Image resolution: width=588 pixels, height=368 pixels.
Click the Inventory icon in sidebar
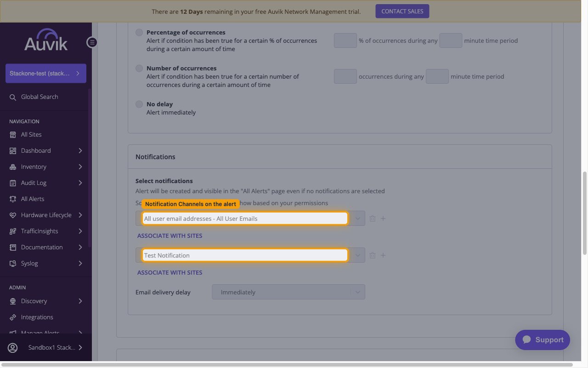13,167
